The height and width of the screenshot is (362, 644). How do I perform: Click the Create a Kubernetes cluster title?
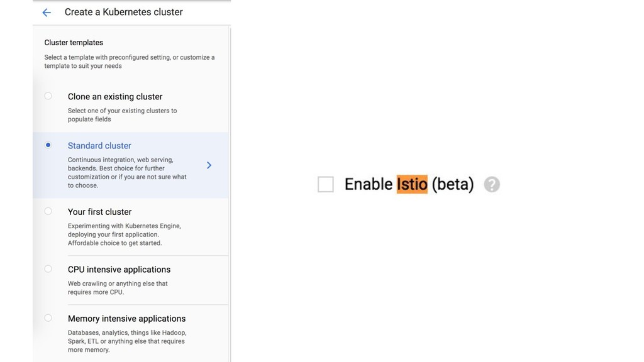pos(124,12)
